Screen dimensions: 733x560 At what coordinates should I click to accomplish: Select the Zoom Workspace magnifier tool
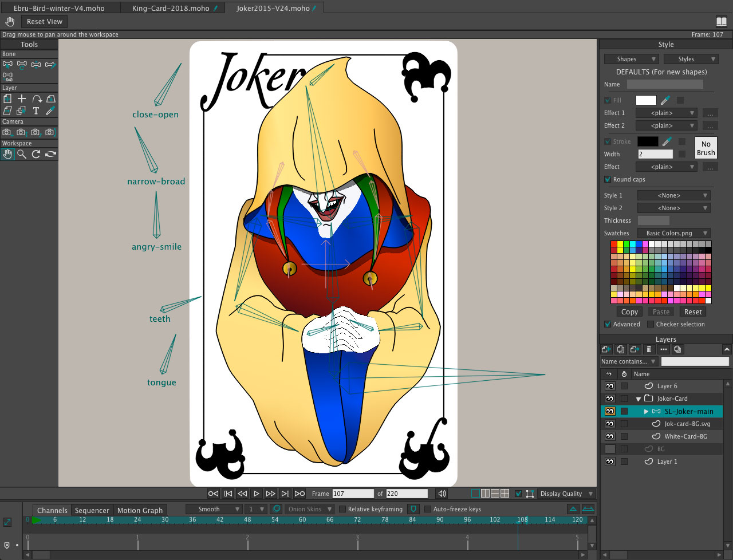(x=22, y=154)
